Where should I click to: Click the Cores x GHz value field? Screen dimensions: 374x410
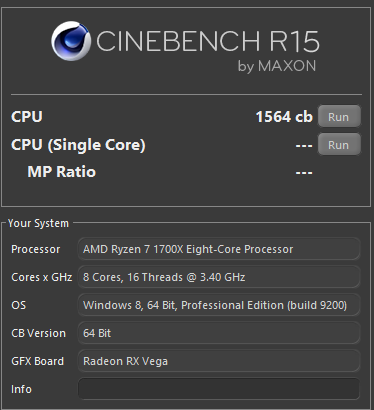click(x=219, y=277)
